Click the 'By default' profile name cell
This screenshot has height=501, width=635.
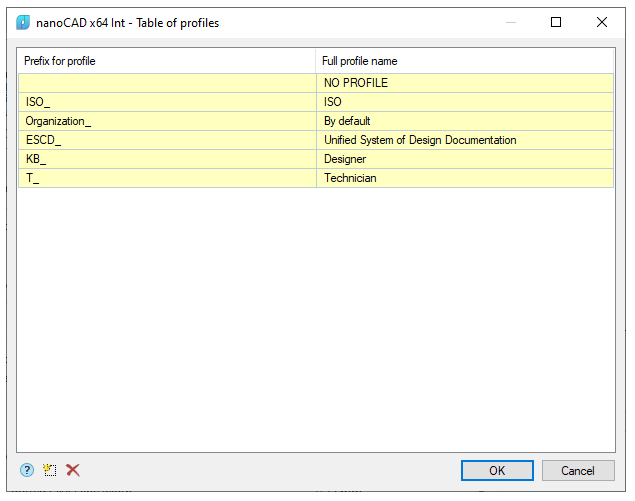464,121
